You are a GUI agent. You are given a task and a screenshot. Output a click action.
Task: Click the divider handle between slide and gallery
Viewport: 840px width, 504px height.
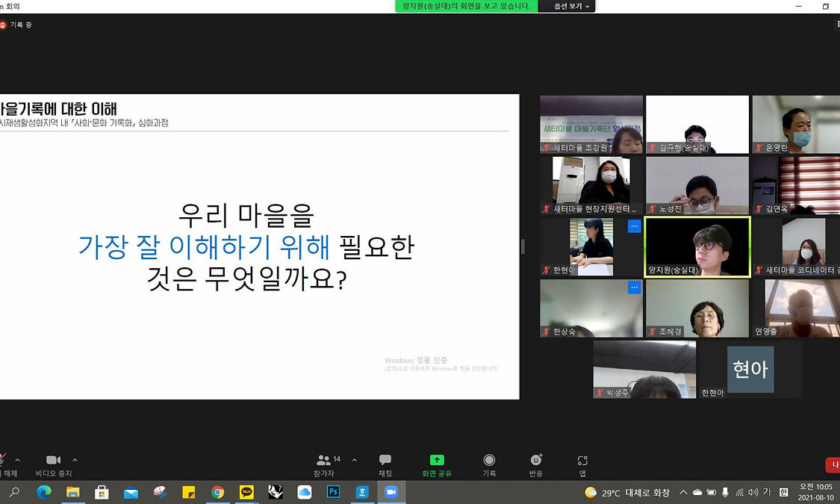pos(523,246)
